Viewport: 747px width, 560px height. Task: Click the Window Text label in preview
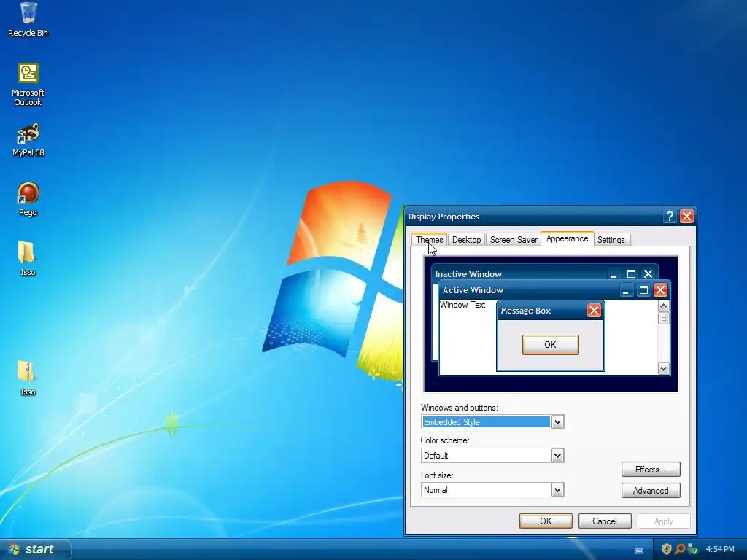click(x=462, y=305)
